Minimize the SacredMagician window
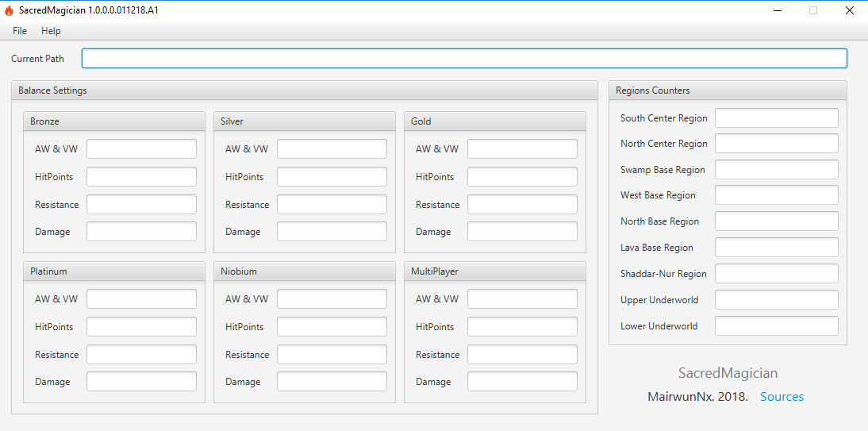Viewport: 868px width, 431px height. click(x=778, y=10)
